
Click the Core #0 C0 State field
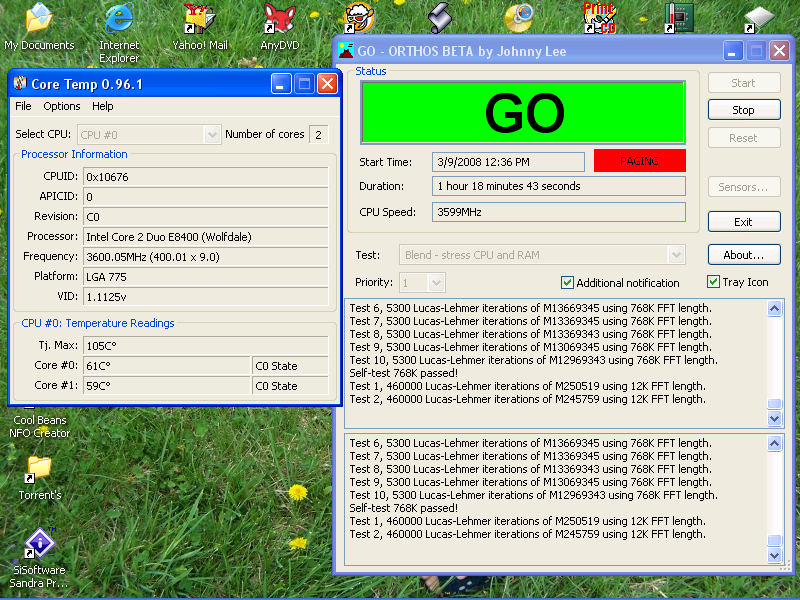tap(290, 366)
